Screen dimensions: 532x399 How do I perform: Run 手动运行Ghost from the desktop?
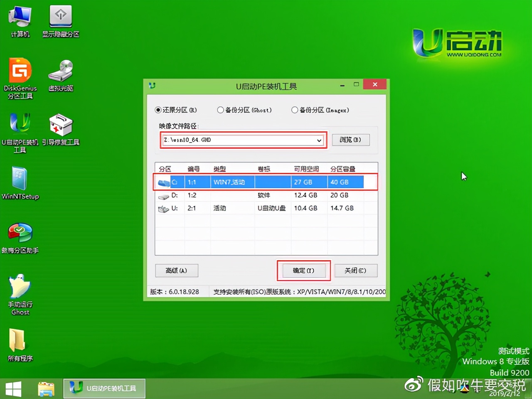[x=20, y=291]
